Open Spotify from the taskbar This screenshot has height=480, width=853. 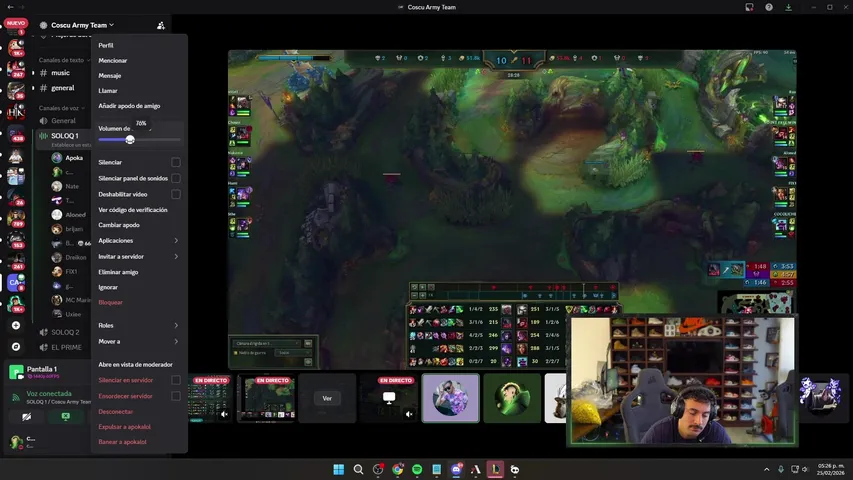click(417, 469)
